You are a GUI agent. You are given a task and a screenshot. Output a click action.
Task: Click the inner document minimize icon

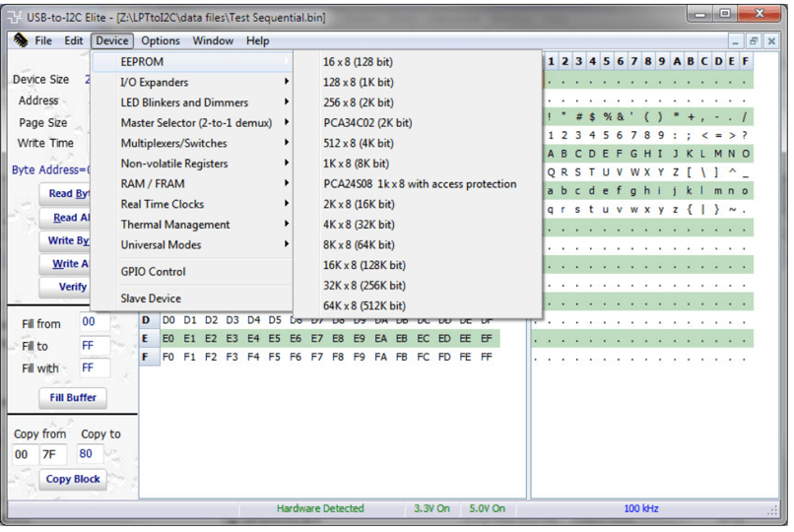point(736,41)
